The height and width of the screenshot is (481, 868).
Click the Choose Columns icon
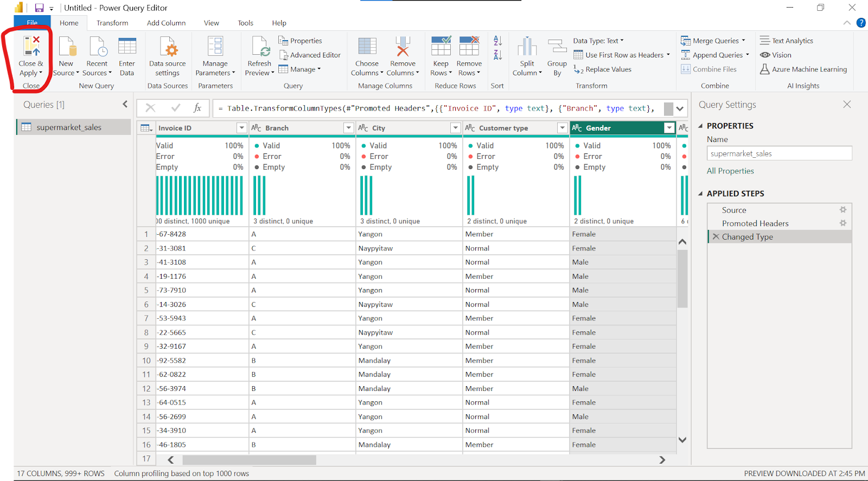click(367, 47)
